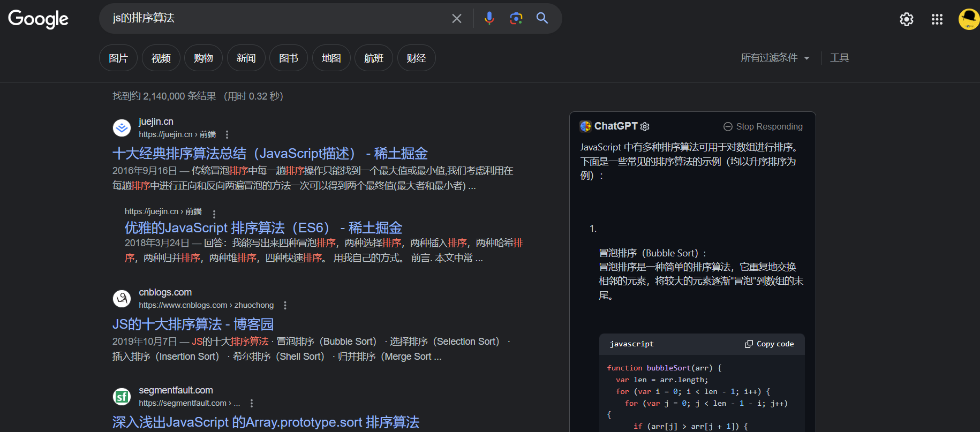The width and height of the screenshot is (980, 432).
Task: Click https://www.cnblogs.com › zhuochong breadcrumb
Action: point(206,305)
